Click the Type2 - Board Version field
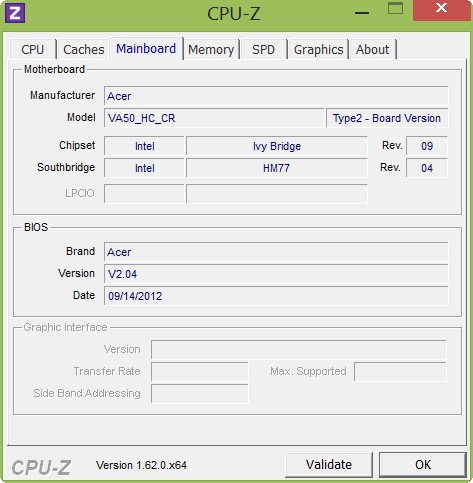Screen dimensions: 473x483 coord(387,118)
